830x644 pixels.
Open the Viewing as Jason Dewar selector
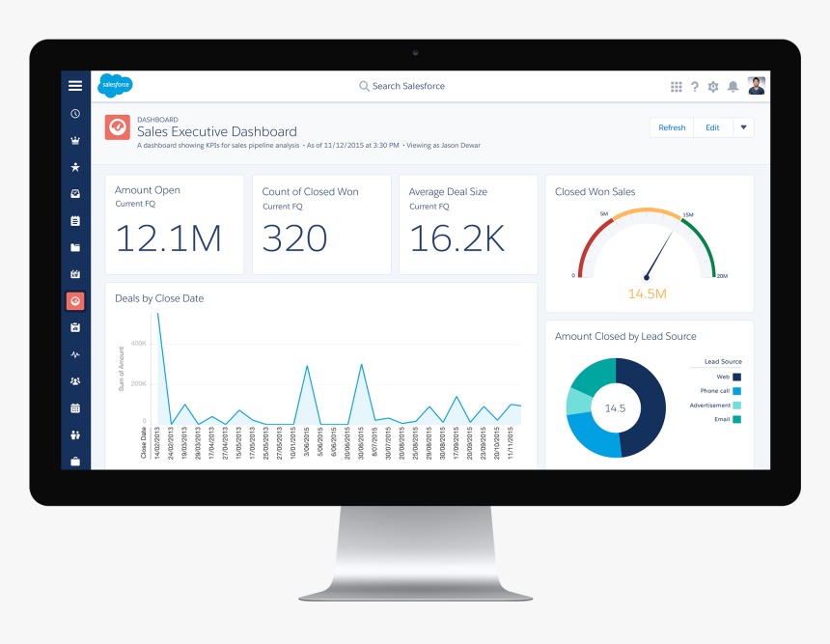[446, 145]
